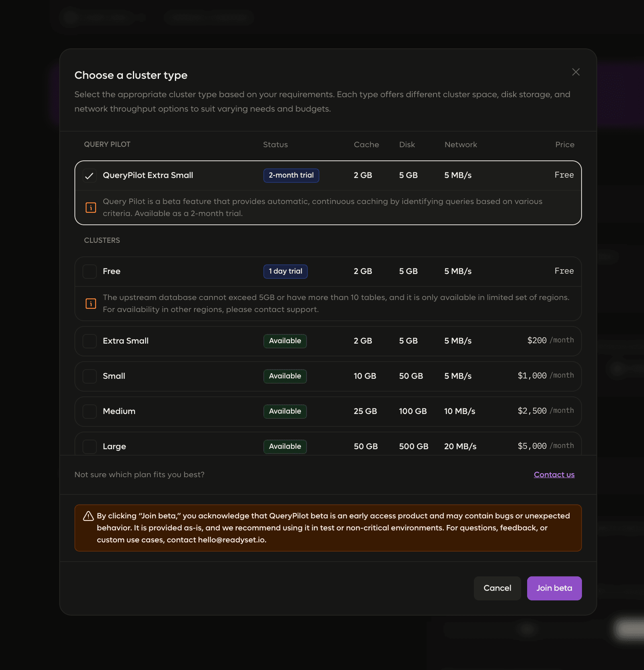Uncheck the QueryPilot Extra Small checkbox
Screen dimensions: 644x670
pyautogui.click(x=90, y=176)
